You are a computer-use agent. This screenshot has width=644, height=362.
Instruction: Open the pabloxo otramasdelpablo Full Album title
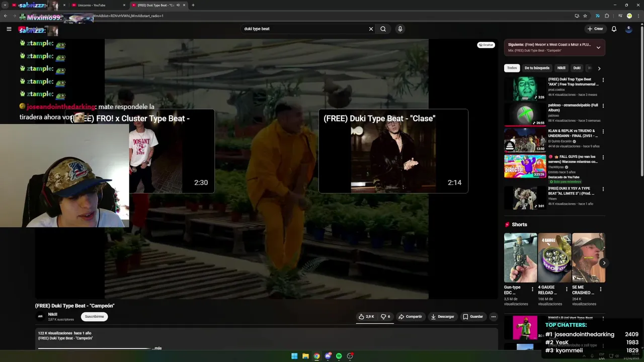point(573,108)
